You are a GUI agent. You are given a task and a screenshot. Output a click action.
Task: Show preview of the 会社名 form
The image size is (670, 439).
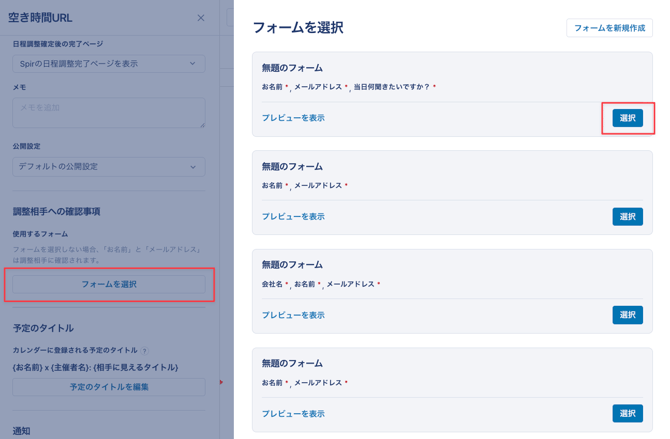(293, 315)
